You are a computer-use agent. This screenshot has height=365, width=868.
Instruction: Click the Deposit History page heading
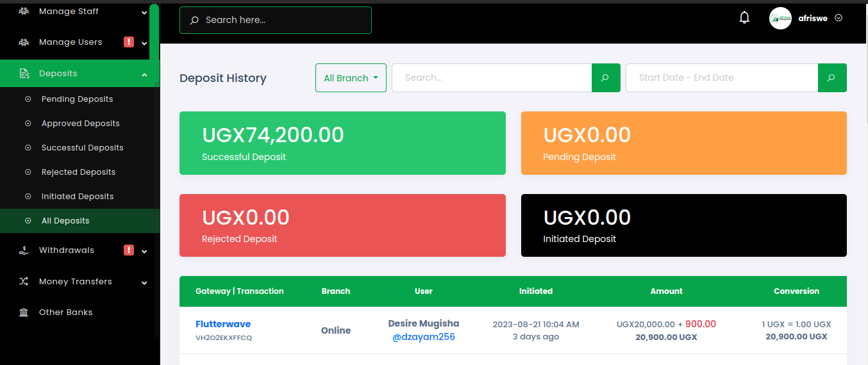coord(223,78)
